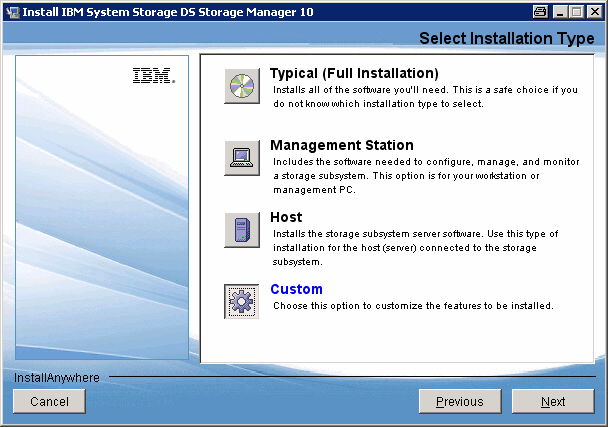Image resolution: width=608 pixels, height=427 pixels.
Task: Select the Typical (Full Installation) heading
Action: [x=354, y=73]
